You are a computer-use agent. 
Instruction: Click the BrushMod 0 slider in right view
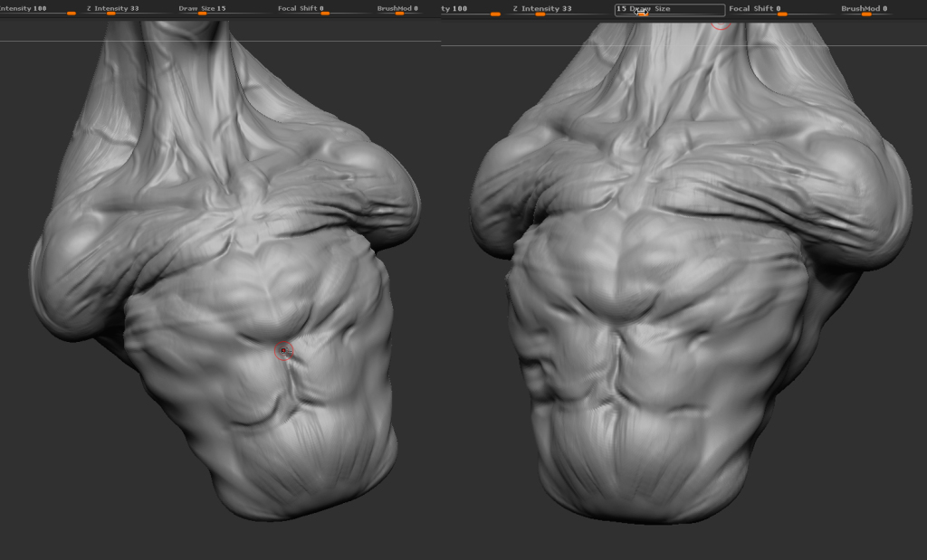pyautogui.click(x=865, y=9)
